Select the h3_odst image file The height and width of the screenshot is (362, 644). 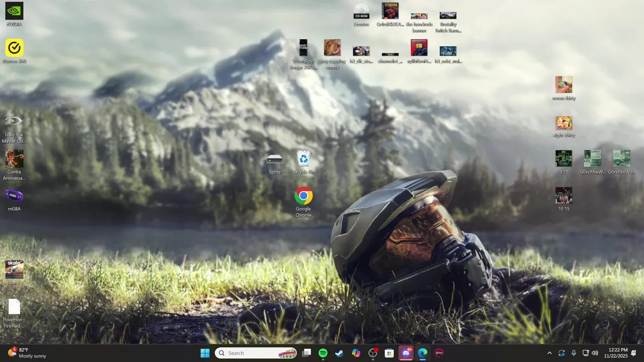tap(448, 54)
